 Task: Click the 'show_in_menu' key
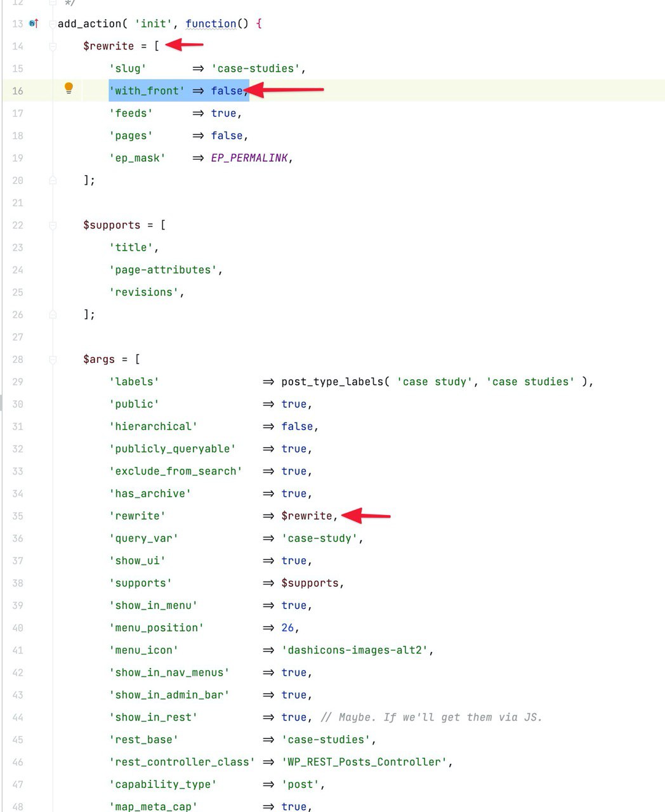pyautogui.click(x=153, y=606)
